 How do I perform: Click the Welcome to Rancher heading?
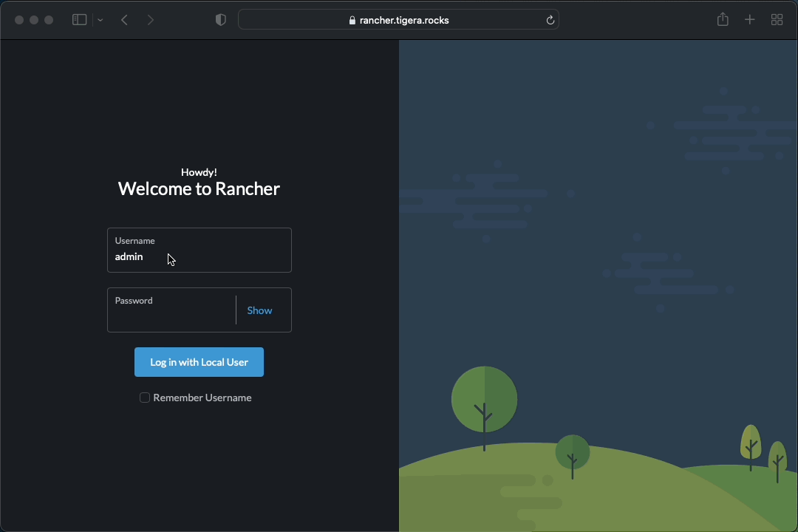pos(199,189)
